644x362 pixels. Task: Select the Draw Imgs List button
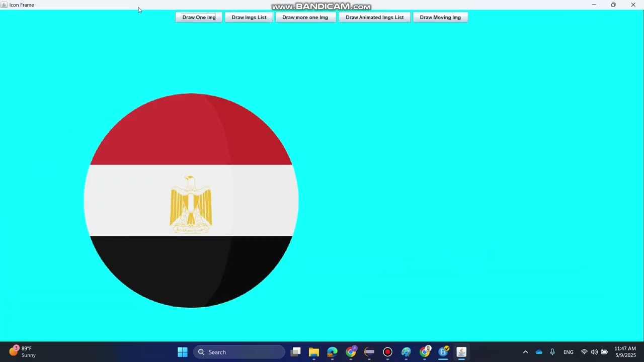click(x=249, y=17)
